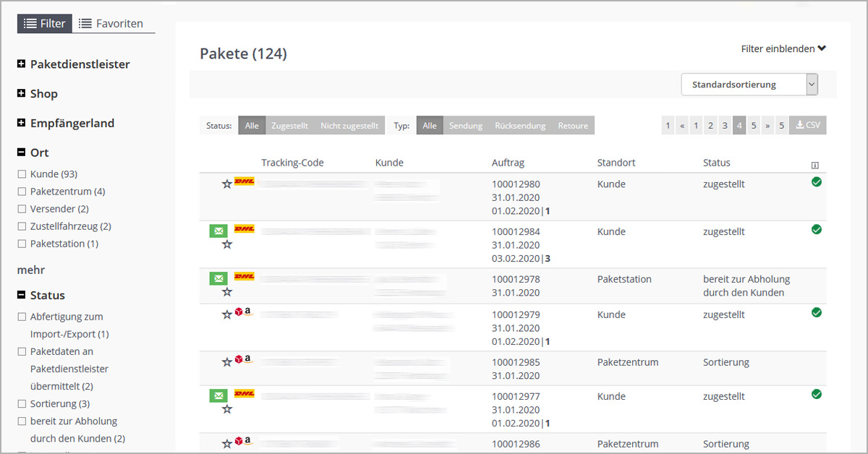This screenshot has height=454, width=868.
Task: Tick the Sortierung (3) status filter
Action: 22,404
